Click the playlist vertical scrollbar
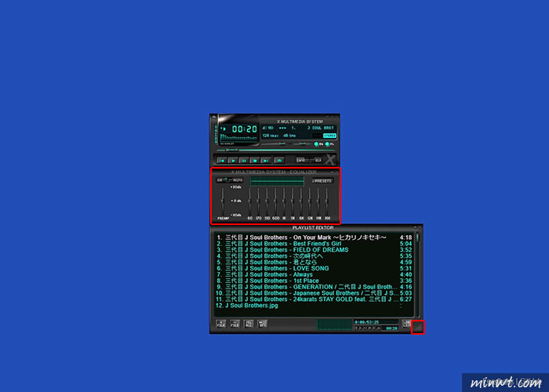 pos(417,274)
